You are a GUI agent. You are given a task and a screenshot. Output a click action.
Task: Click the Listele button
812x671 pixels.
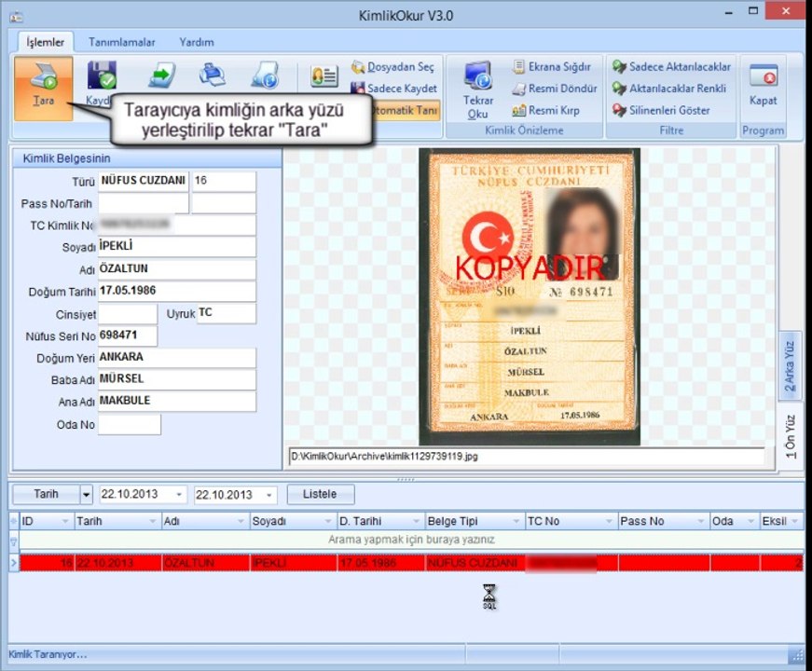pos(320,494)
